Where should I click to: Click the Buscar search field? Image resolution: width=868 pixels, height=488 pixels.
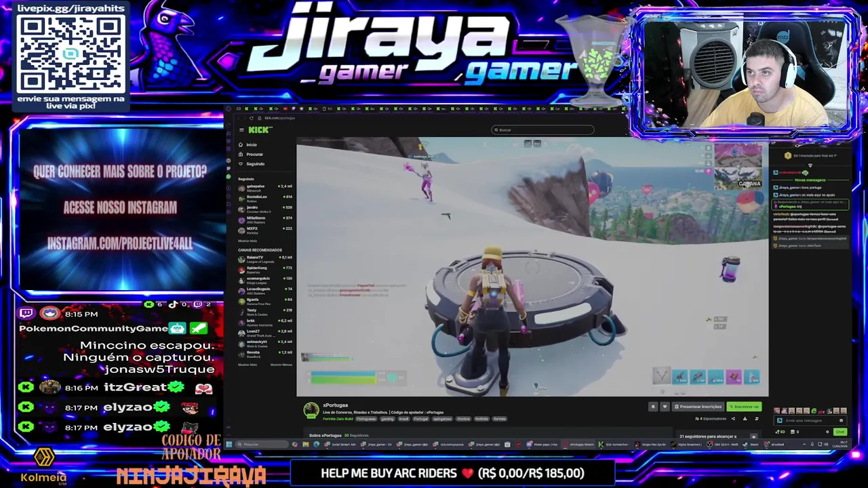542,129
